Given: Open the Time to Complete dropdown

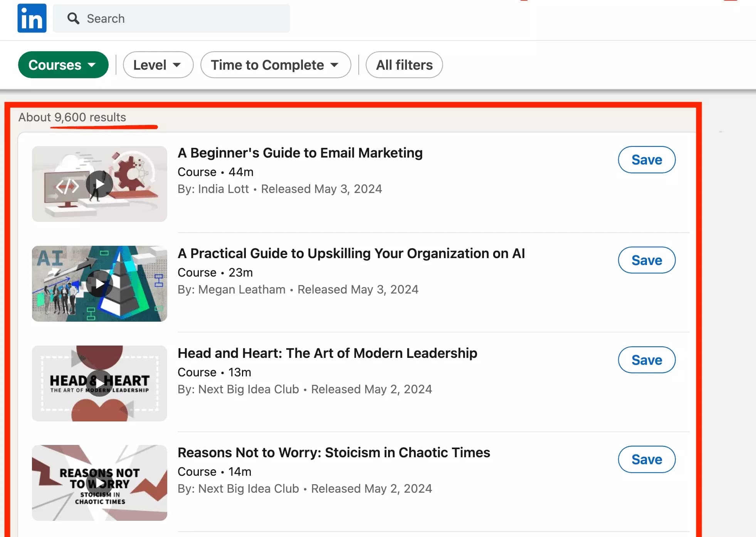Looking at the screenshot, I should 275,65.
